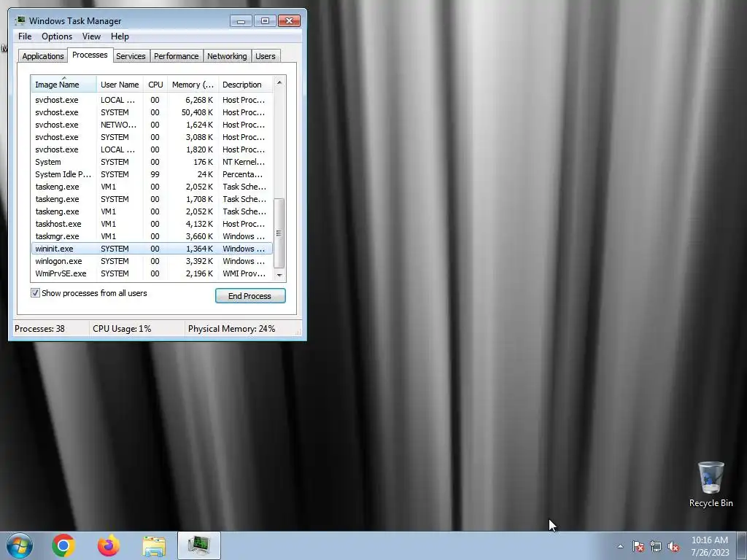Select svchost.exe row with 6,268 K memory

[152, 100]
